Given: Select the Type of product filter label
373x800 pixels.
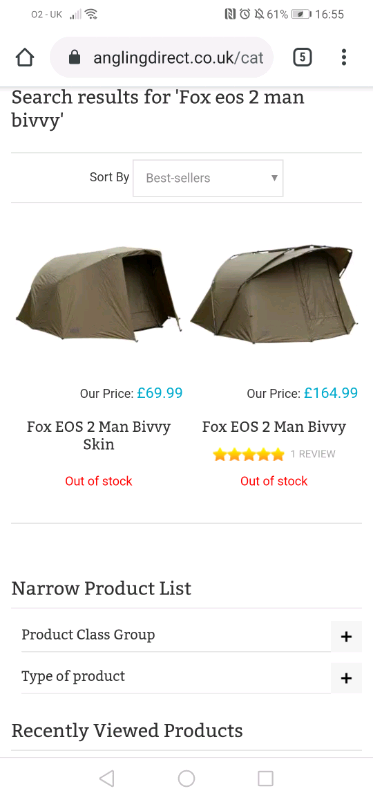Looking at the screenshot, I should (73, 676).
